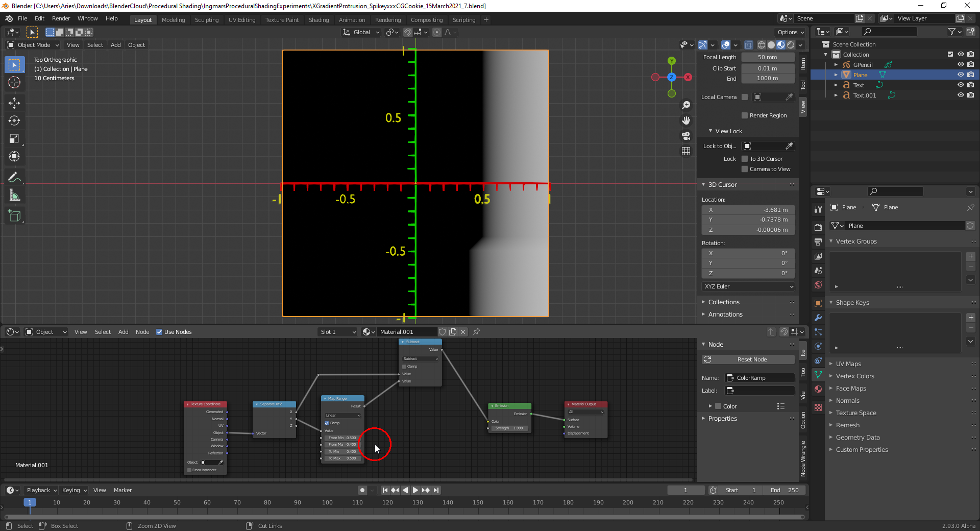The height and width of the screenshot is (531, 980).
Task: Click the Focal Length value field
Action: (768, 57)
